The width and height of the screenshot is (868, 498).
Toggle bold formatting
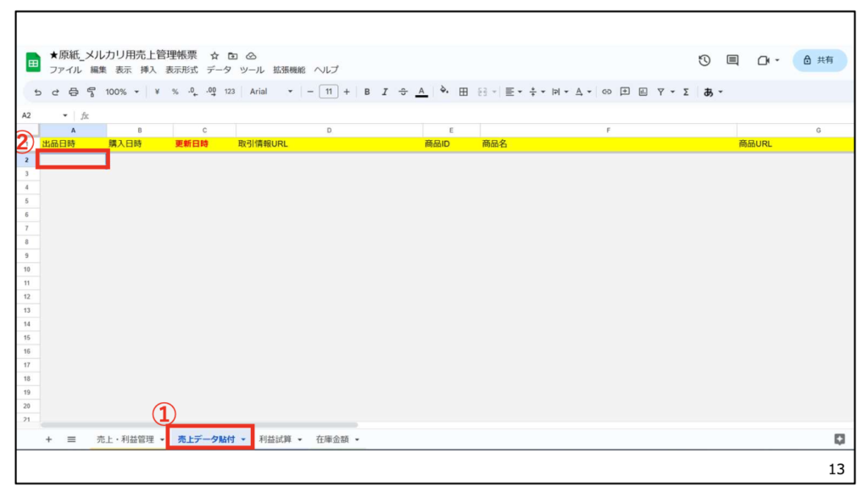[x=367, y=92]
